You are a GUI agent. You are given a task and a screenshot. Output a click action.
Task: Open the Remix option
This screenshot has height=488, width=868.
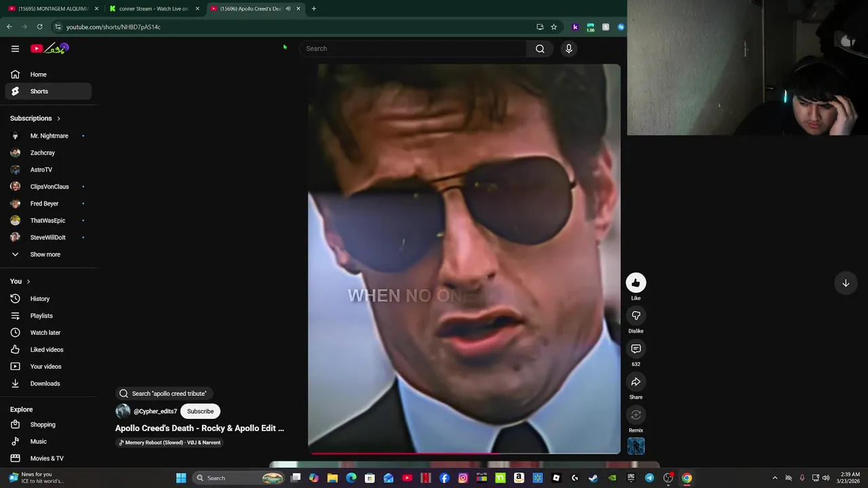(635, 415)
